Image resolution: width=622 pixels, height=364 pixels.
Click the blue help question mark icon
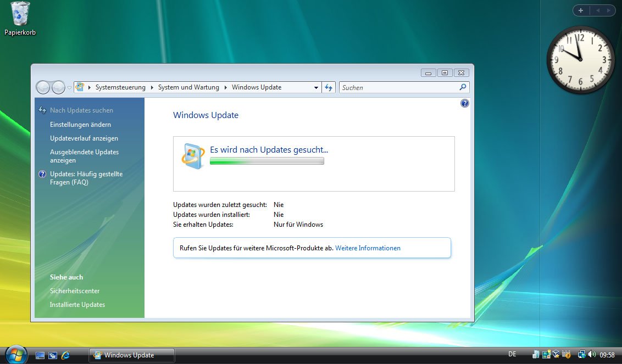click(465, 103)
